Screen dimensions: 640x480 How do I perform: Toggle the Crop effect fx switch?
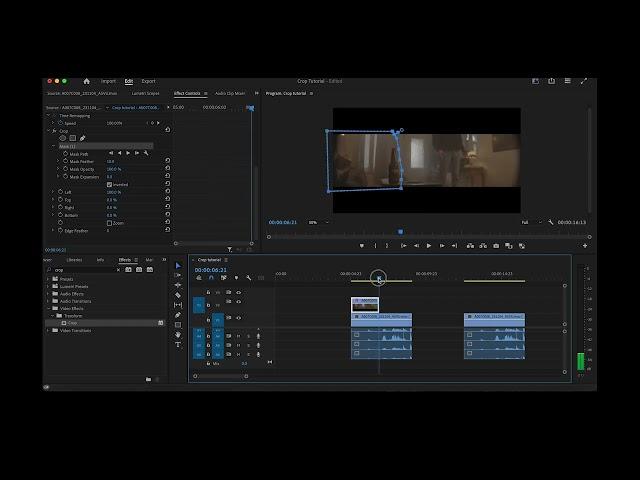54,131
